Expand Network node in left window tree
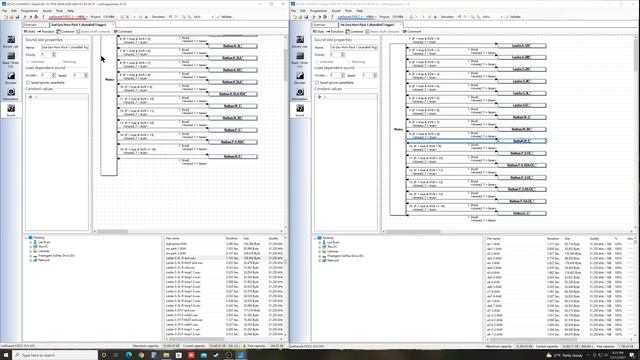This screenshot has height=360, width=640. (x=30, y=260)
